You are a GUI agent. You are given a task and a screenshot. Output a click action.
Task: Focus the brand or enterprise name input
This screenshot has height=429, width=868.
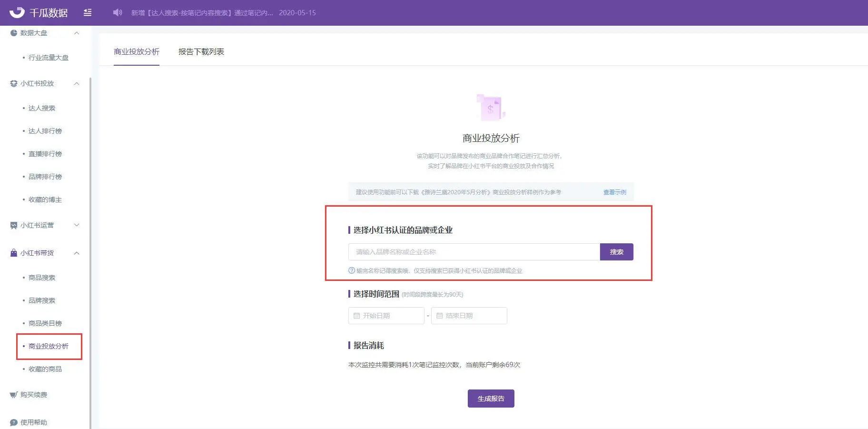(x=474, y=252)
